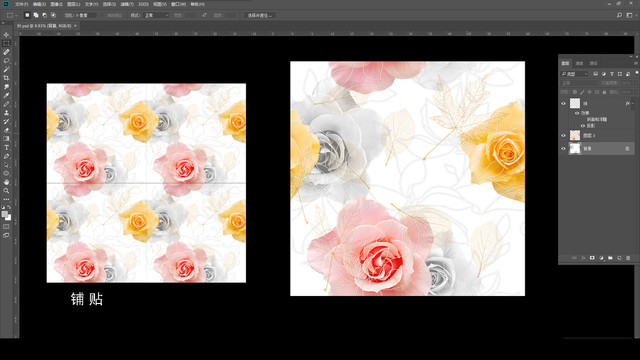Click the add layer mask icon
Screen dimensions: 640x360
[x=592, y=258]
